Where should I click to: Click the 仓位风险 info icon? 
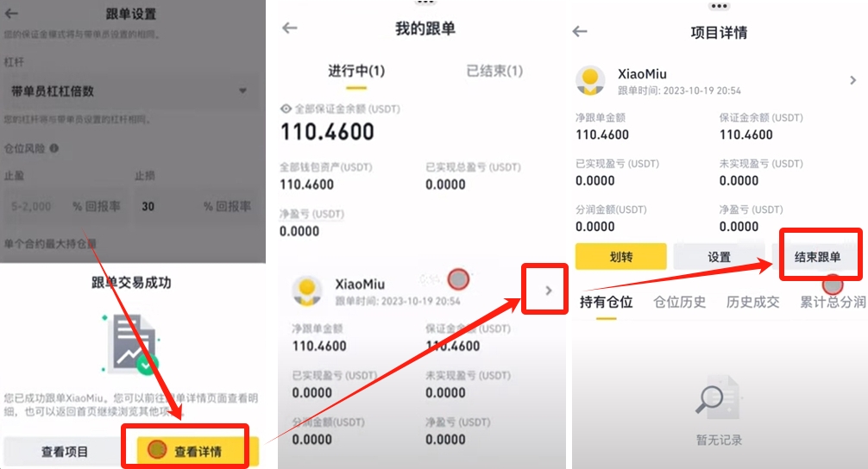pos(54,148)
